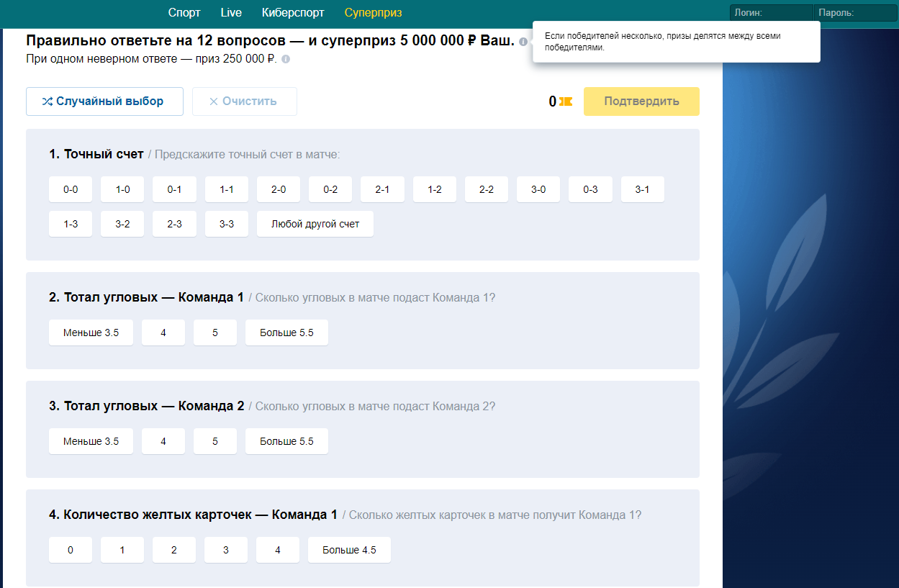The height and width of the screenshot is (588, 899).
Task: Select the Суперприз tab
Action: pyautogui.click(x=373, y=13)
